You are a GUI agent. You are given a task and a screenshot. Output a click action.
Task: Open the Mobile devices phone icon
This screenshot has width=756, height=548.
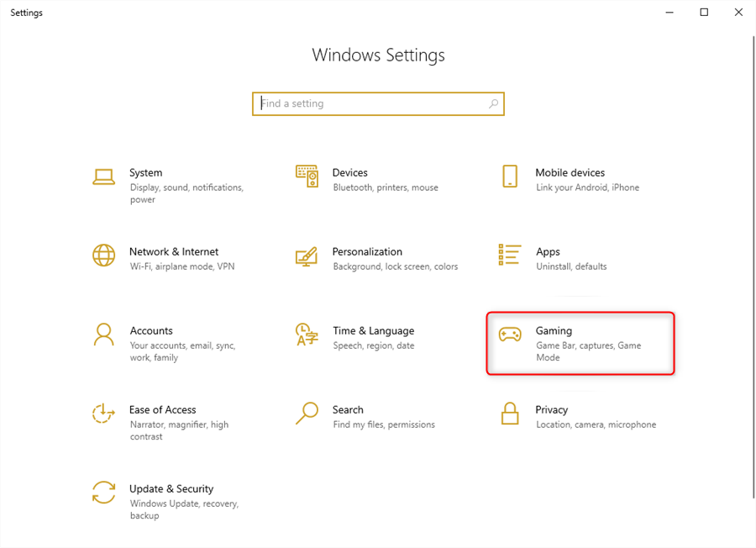coord(510,176)
